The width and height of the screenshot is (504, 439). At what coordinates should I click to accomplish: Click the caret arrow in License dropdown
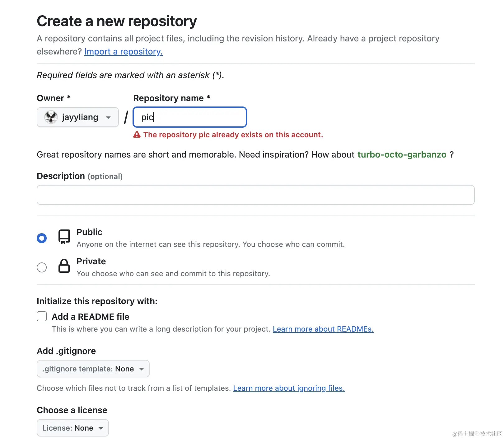tap(101, 428)
